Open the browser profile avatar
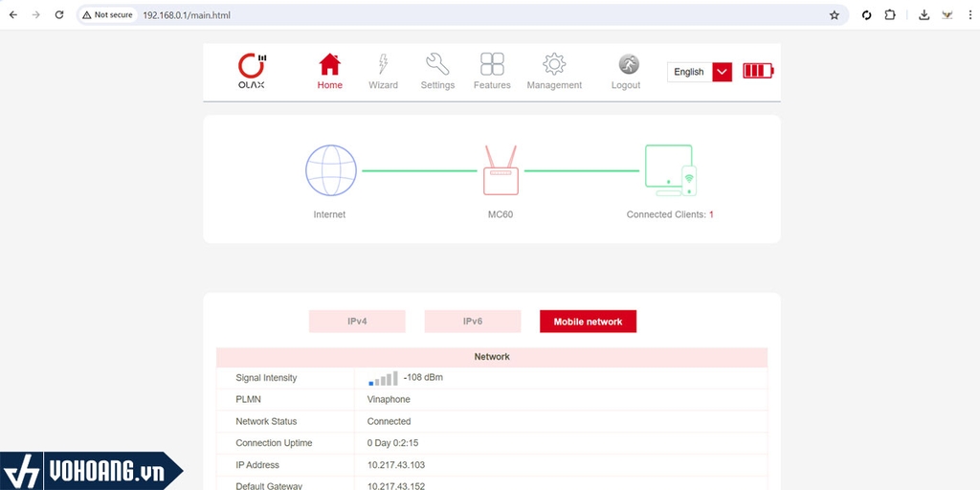980x490 pixels. tap(947, 15)
